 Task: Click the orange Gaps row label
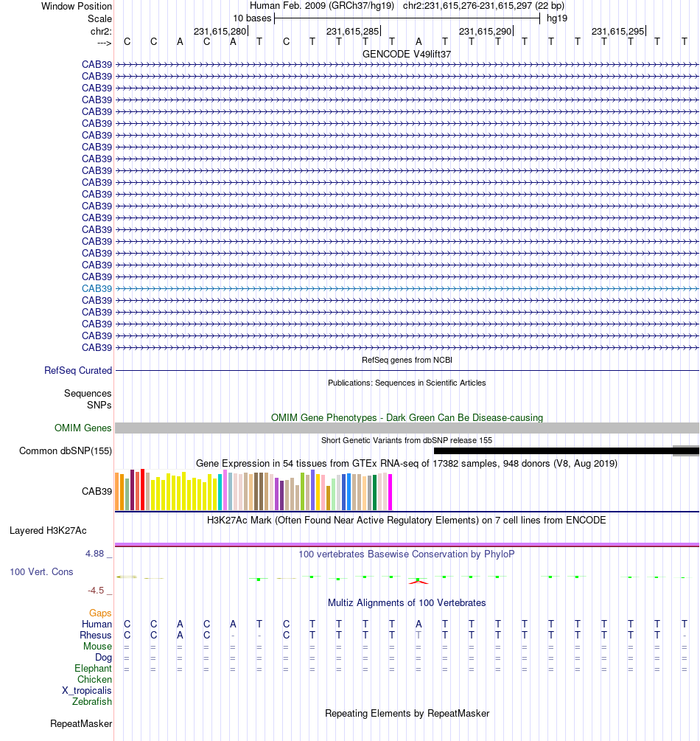(x=100, y=613)
